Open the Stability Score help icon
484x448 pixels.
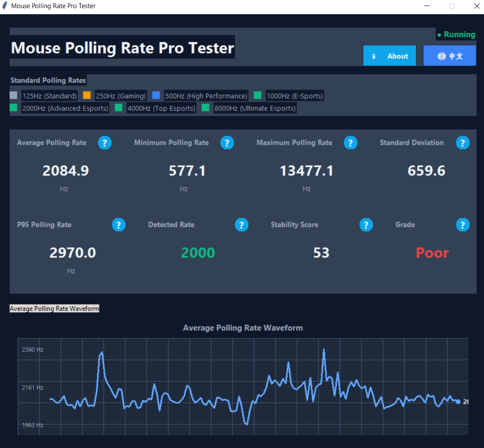pos(366,224)
